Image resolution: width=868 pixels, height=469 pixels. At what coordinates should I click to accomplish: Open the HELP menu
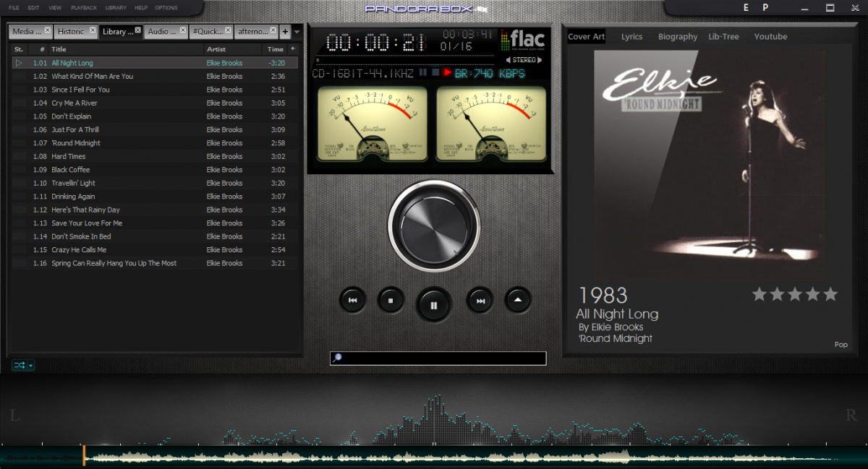[x=141, y=8]
